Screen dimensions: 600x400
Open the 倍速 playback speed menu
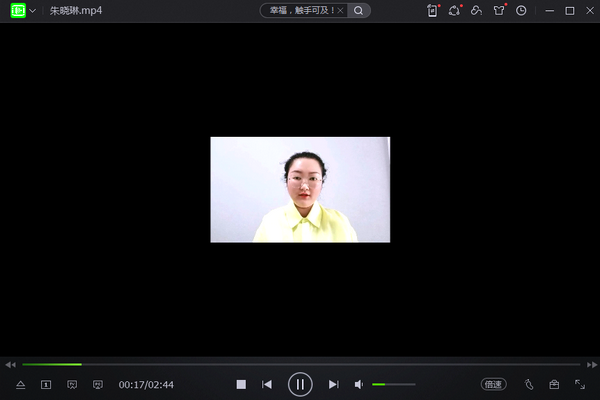pos(494,384)
